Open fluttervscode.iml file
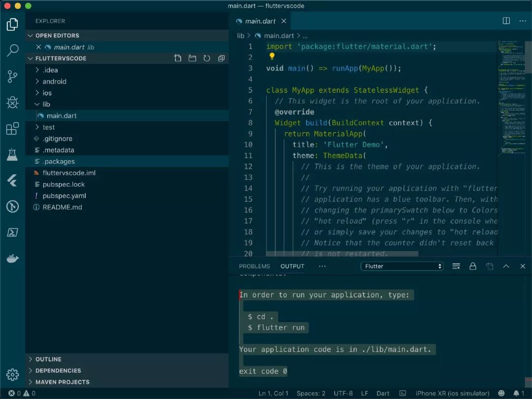The width and height of the screenshot is (532, 399). coord(127,173)
